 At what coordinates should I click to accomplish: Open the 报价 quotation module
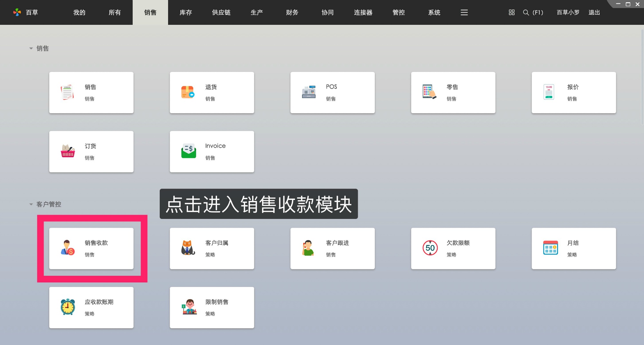point(573,92)
